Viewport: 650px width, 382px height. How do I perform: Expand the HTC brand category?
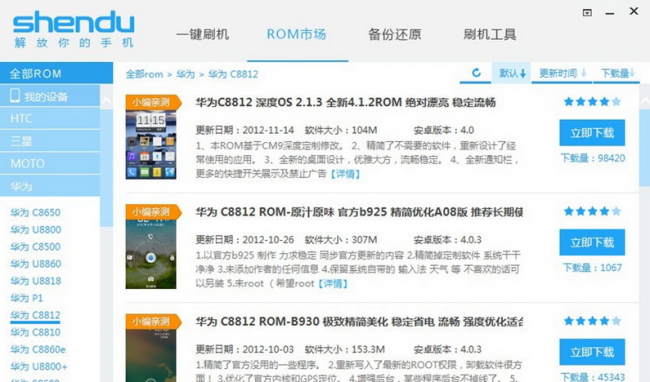pyautogui.click(x=50, y=118)
